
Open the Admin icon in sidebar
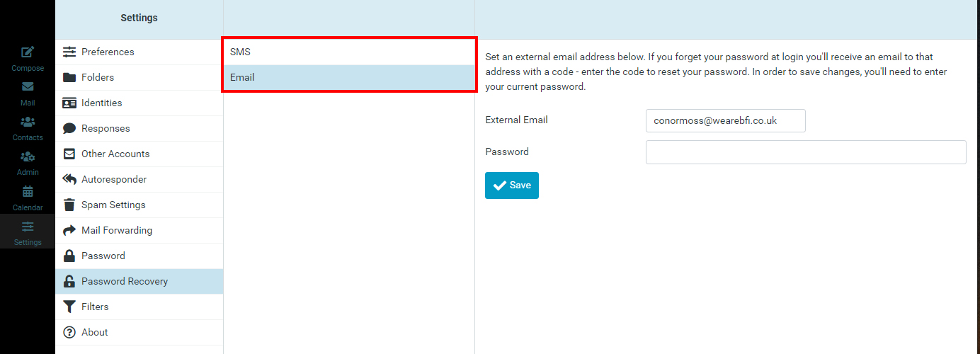pos(28,156)
